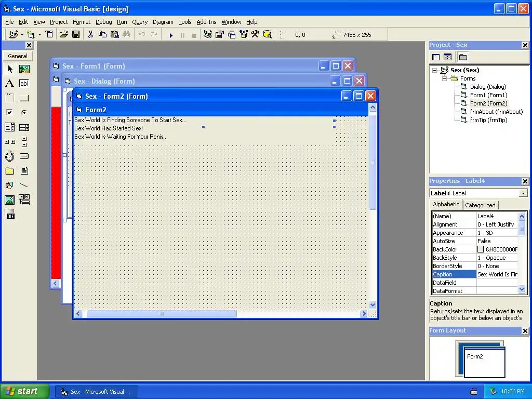Image resolution: width=532 pixels, height=399 pixels.
Task: Click properties list scroll down arrow
Action: point(522,289)
